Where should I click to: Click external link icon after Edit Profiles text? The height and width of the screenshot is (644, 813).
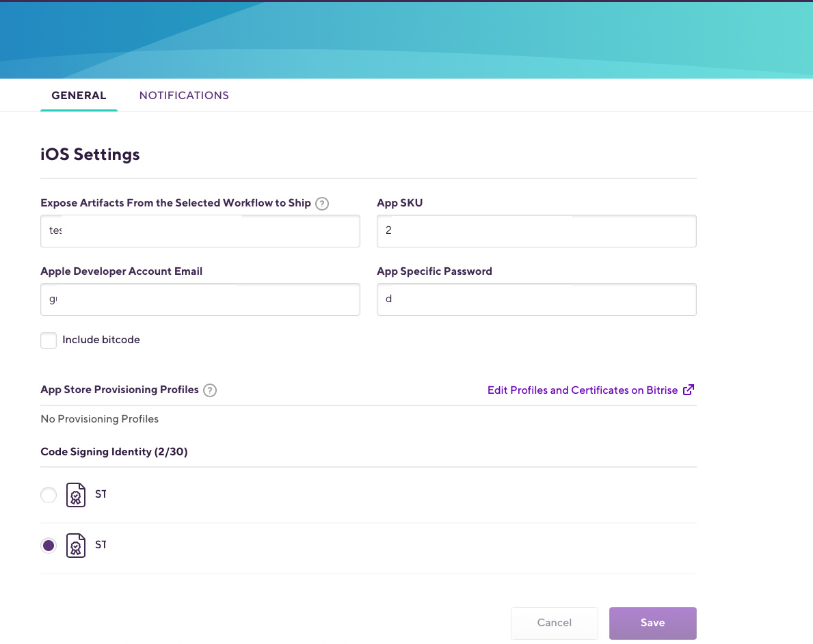(x=689, y=390)
